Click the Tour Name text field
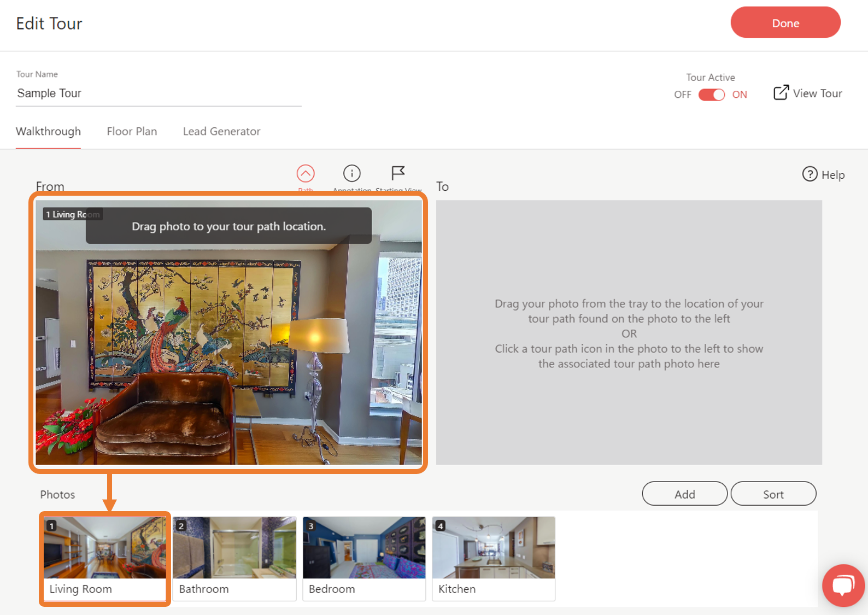This screenshot has height=615, width=868. tap(159, 93)
